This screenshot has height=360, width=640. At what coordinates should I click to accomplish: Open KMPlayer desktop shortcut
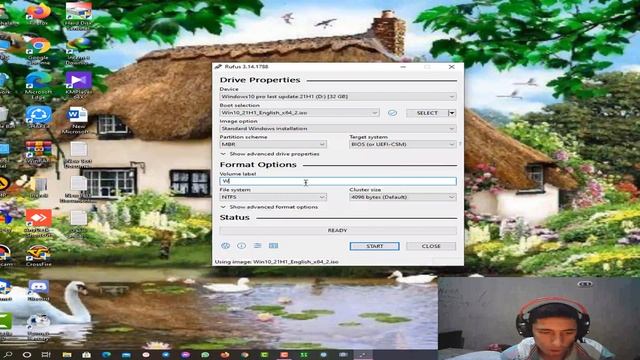coord(78,85)
